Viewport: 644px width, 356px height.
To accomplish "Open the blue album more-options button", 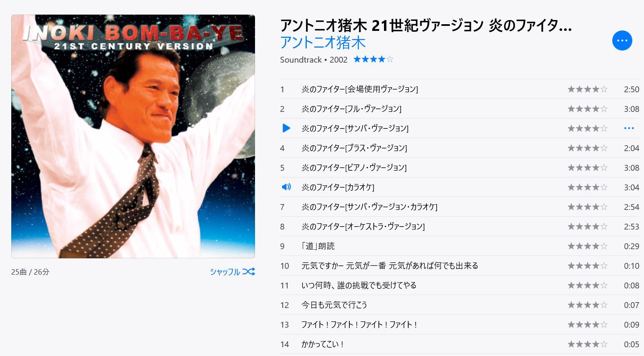I will click(622, 40).
